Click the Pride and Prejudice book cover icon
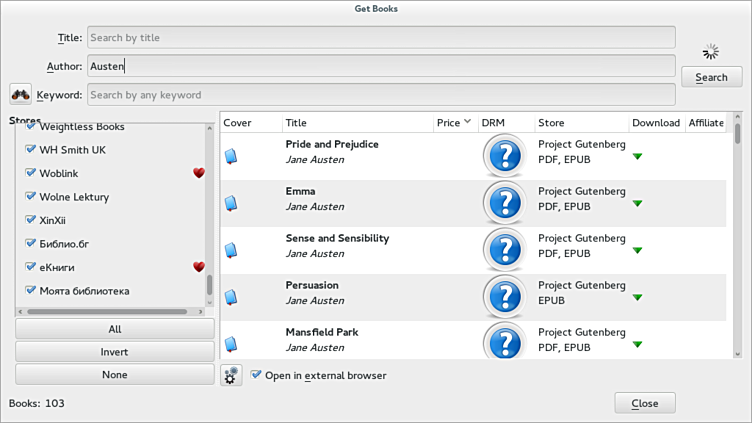The height and width of the screenshot is (423, 752). (231, 156)
